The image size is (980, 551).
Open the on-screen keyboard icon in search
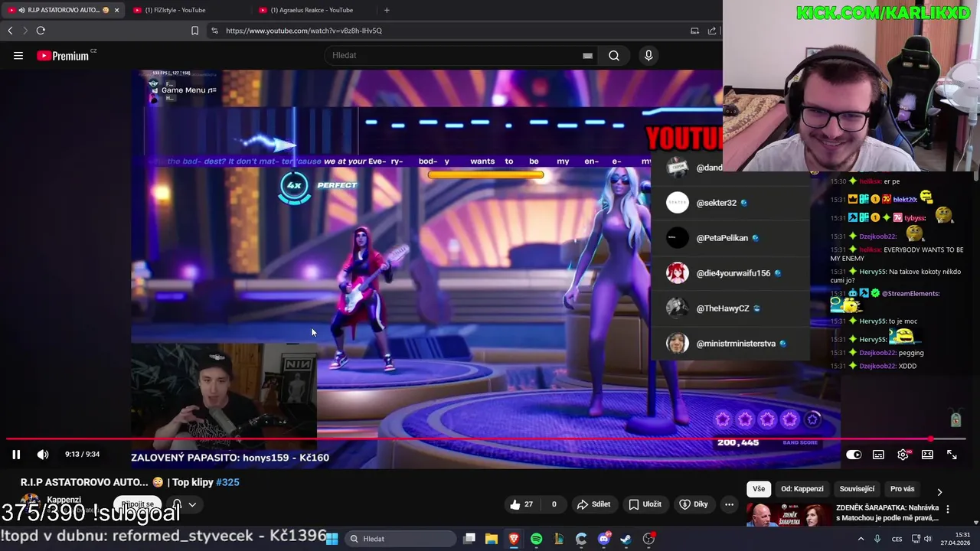587,55
